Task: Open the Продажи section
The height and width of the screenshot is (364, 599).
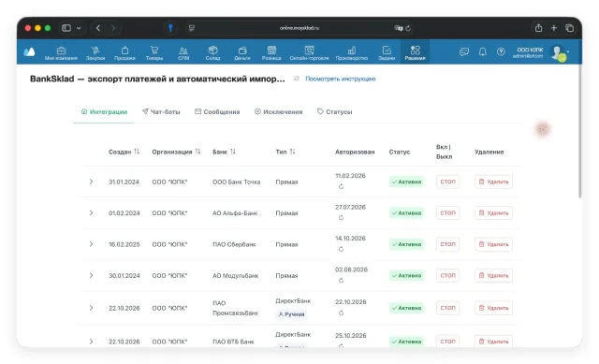Action: coord(124,52)
